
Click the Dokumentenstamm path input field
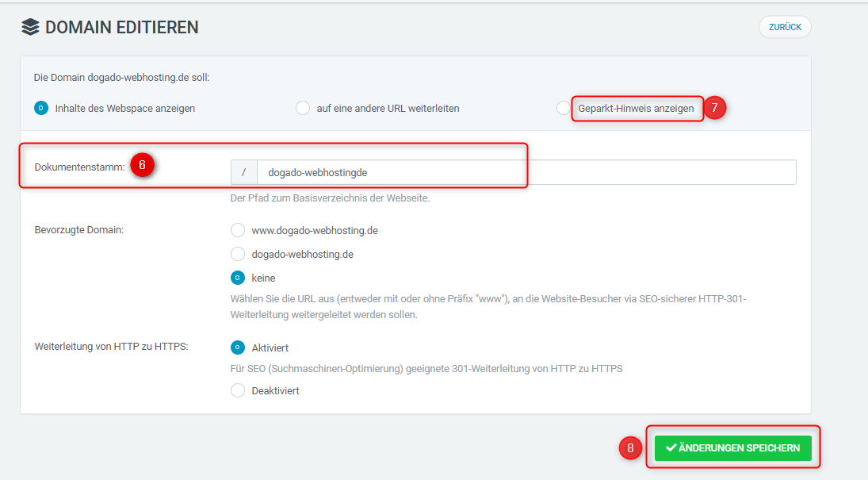click(526, 172)
